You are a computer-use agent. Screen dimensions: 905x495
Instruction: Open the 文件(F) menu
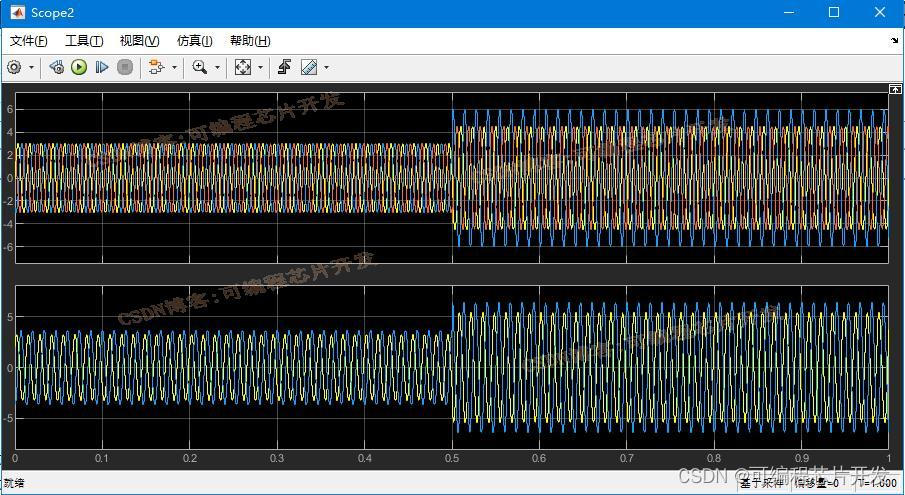coord(29,41)
